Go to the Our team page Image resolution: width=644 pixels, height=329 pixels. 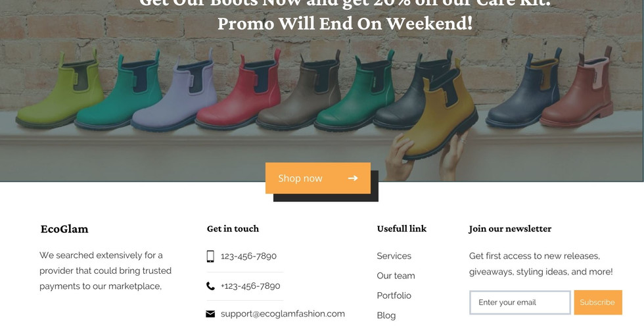pyautogui.click(x=396, y=276)
